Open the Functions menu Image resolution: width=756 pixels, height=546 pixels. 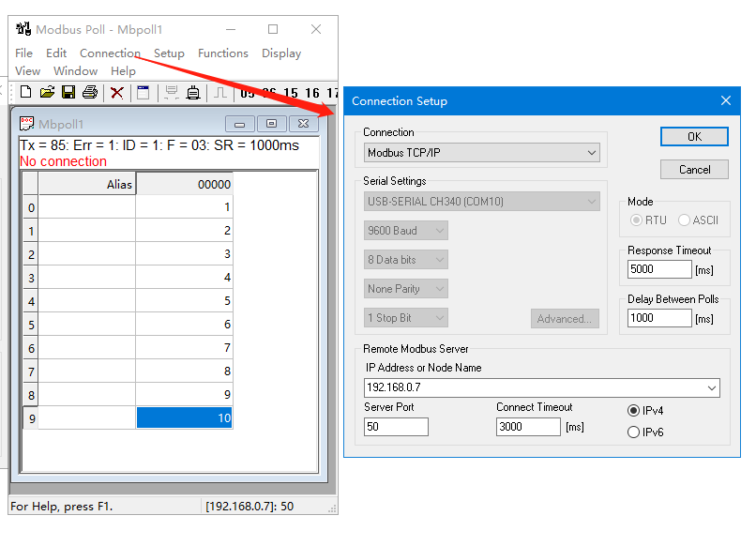click(x=223, y=53)
